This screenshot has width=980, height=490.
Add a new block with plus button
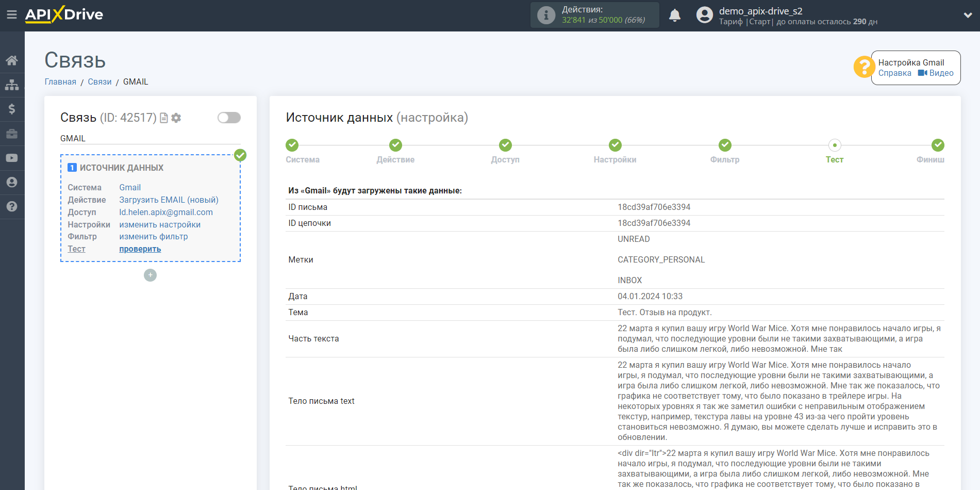click(x=150, y=275)
